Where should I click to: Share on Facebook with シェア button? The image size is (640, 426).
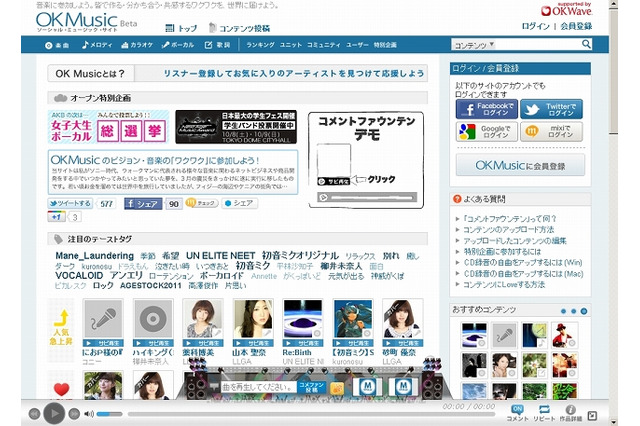[143, 204]
